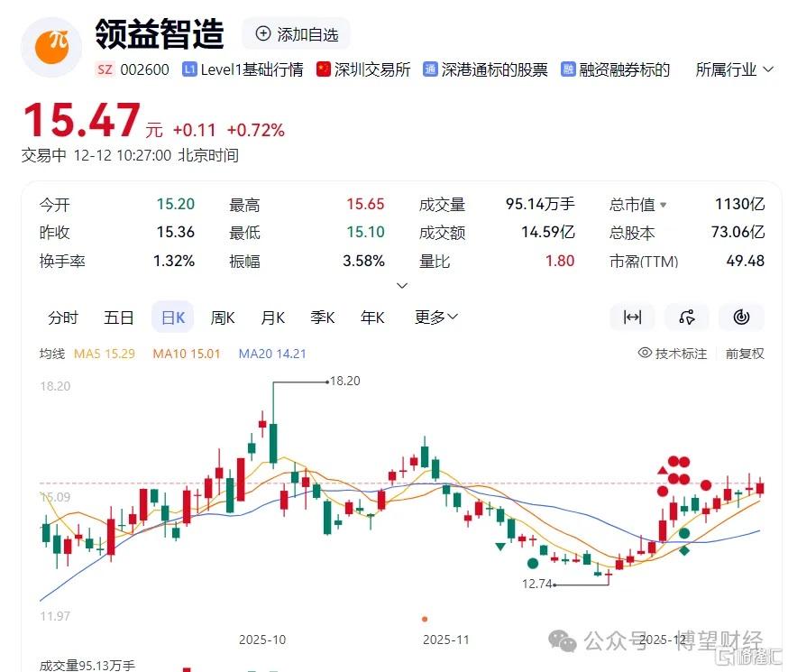The image size is (788, 672).
Task: Switch to the 周K tab
Action: [223, 318]
